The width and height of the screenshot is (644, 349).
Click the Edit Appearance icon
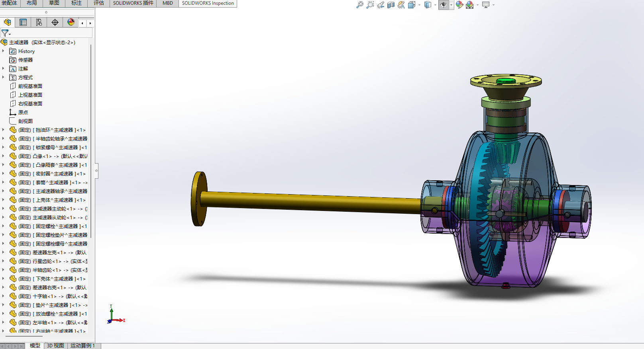(459, 5)
